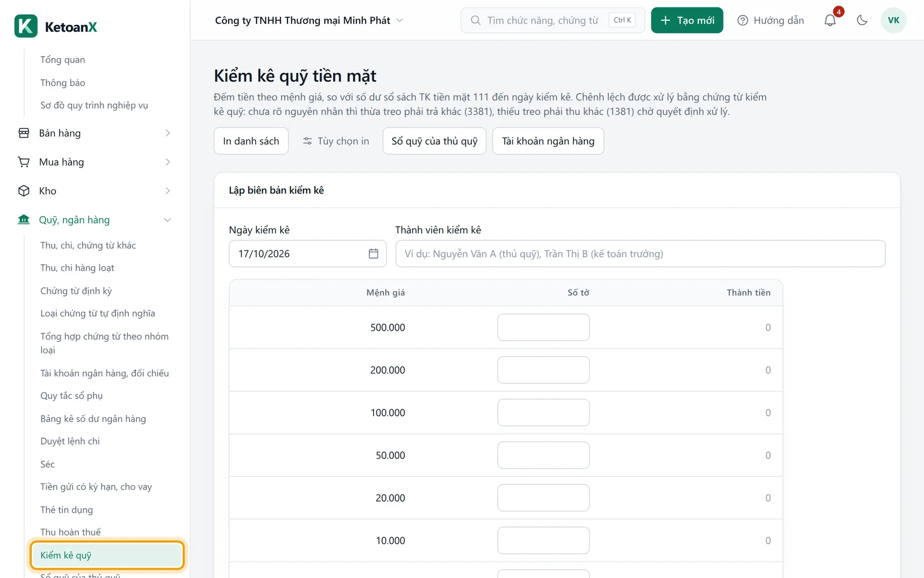Click the Ngày kiểm kê date field
924x578 pixels.
pyautogui.click(x=308, y=254)
